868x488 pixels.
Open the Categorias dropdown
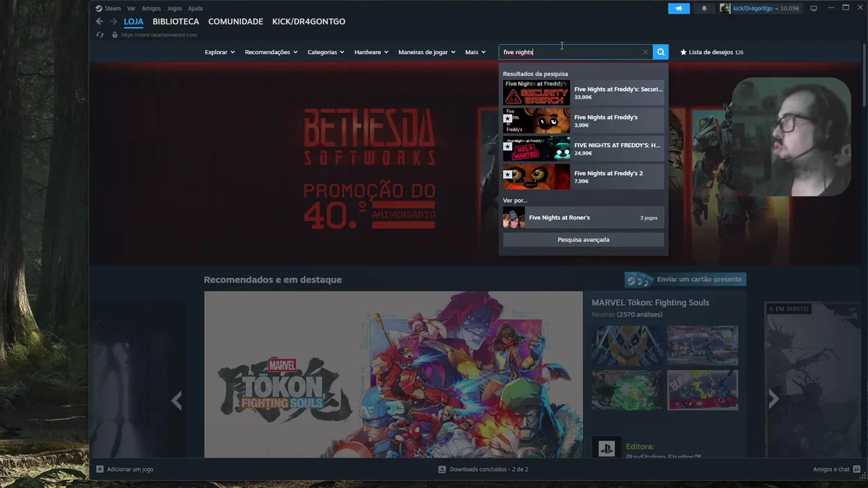point(325,52)
